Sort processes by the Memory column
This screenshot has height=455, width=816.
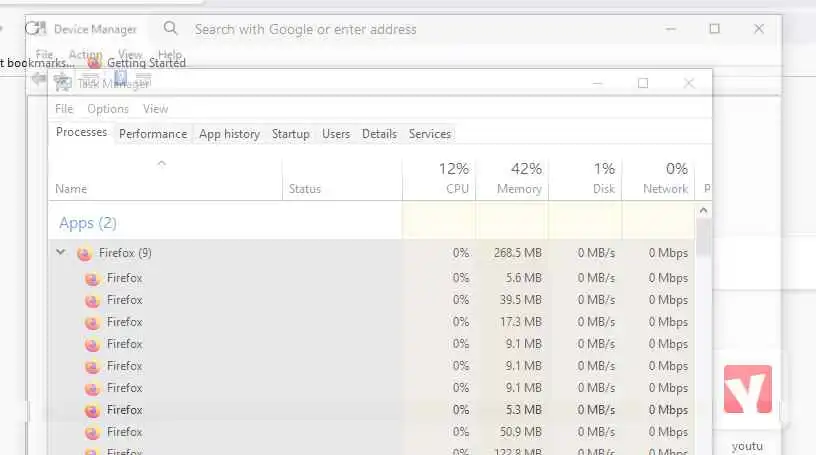(x=512, y=178)
